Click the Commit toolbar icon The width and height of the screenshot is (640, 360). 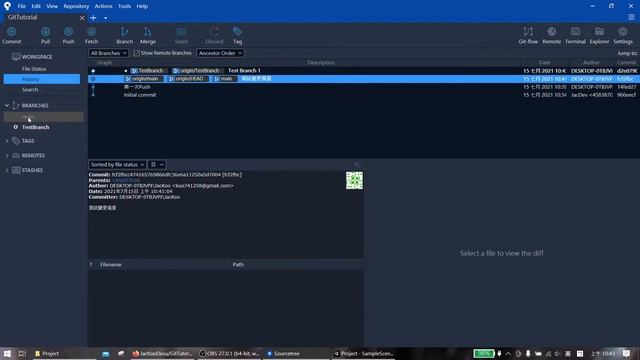[11, 32]
